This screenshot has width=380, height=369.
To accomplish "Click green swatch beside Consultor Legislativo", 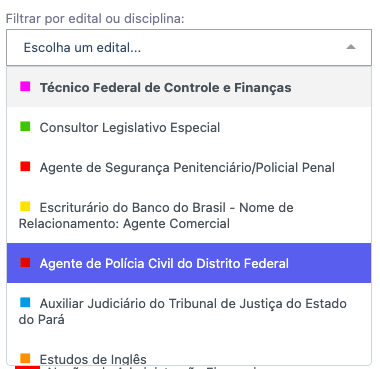I will pyautogui.click(x=25, y=126).
